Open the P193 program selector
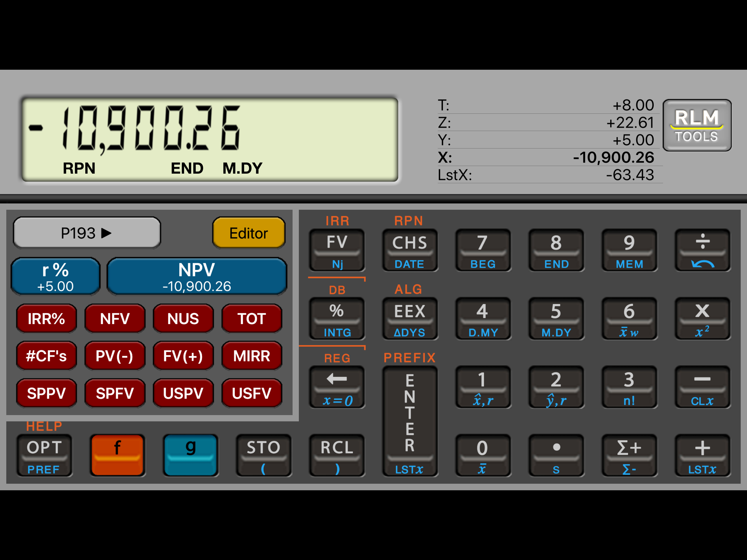The width and height of the screenshot is (747, 560). 87,233
